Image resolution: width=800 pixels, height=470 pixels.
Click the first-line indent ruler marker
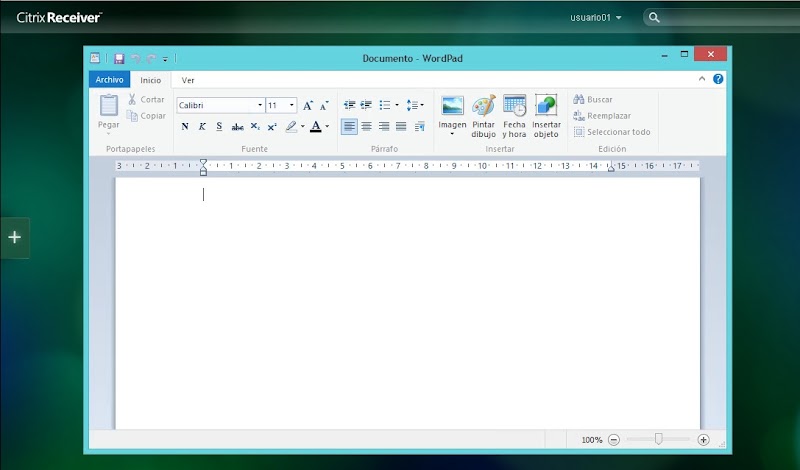coord(203,162)
